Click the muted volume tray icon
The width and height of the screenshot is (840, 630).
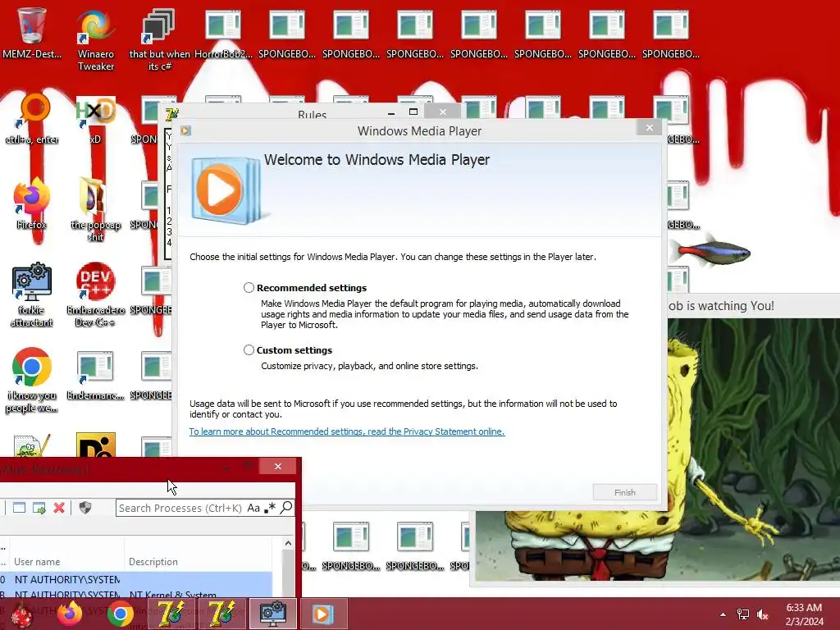coord(763,614)
